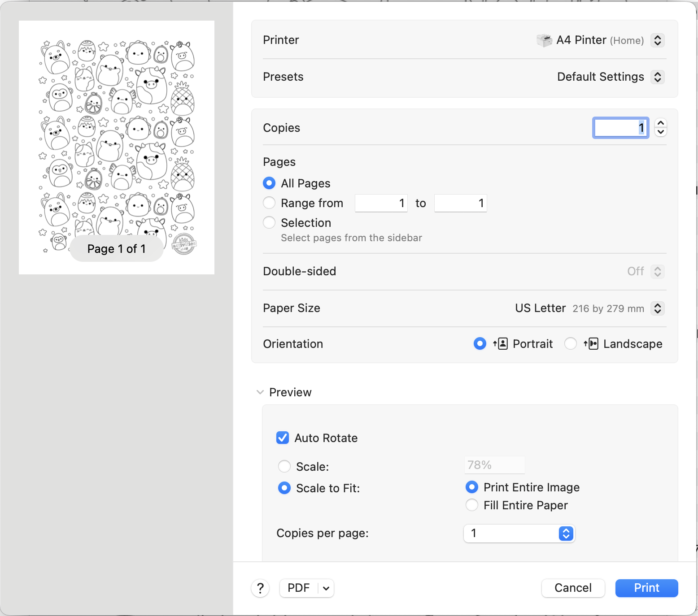Screen dimensions: 698x616
Task: Click the Cancel button
Action: click(x=573, y=588)
